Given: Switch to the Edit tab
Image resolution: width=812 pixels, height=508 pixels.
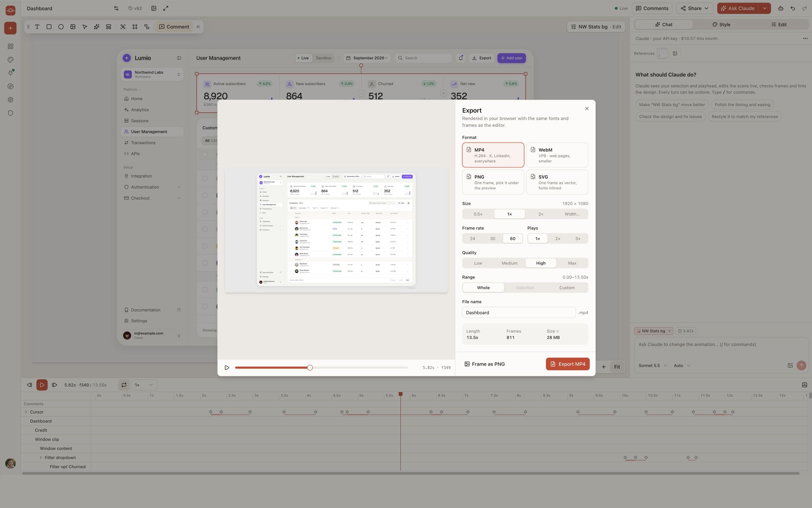Looking at the screenshot, I should 779,25.
